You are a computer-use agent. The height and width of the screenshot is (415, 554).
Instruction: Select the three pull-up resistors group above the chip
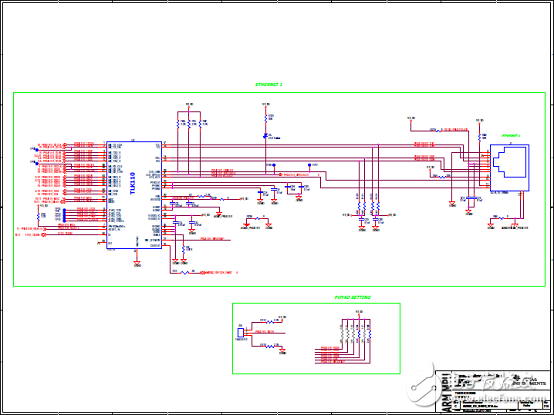[189, 124]
